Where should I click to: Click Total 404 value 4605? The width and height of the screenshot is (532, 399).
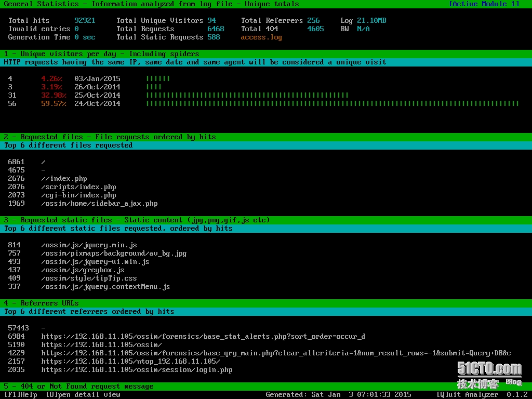[x=315, y=29]
